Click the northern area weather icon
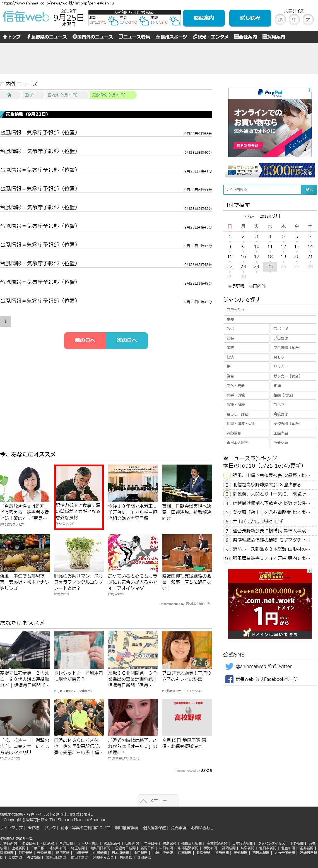318x868 pixels. [113, 21]
